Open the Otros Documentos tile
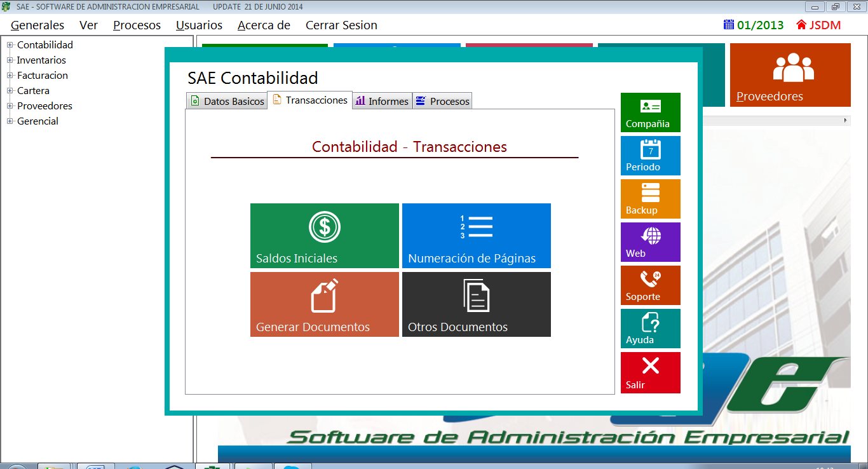Image resolution: width=868 pixels, height=469 pixels. coord(477,304)
